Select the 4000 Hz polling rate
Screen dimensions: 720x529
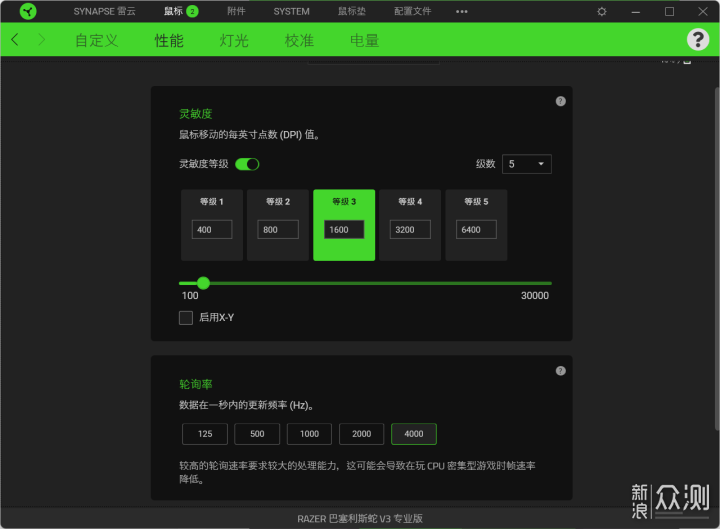point(414,434)
